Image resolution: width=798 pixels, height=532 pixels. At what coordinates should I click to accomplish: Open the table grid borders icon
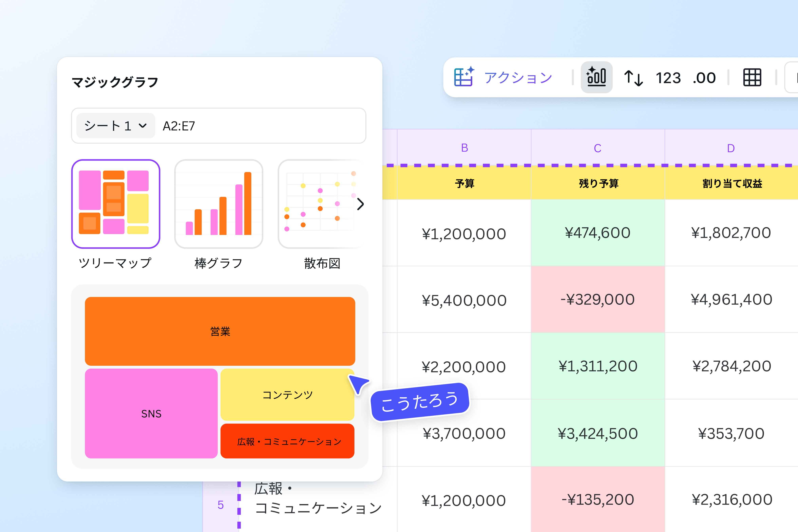point(752,78)
